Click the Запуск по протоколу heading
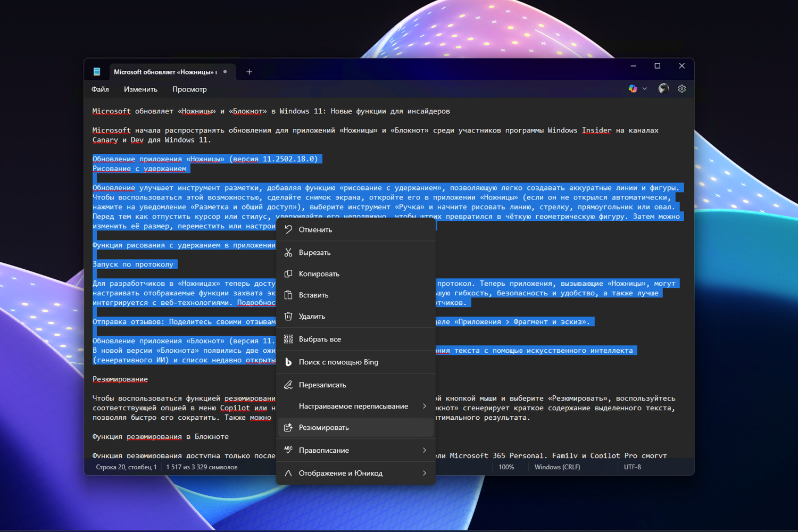 coord(133,264)
